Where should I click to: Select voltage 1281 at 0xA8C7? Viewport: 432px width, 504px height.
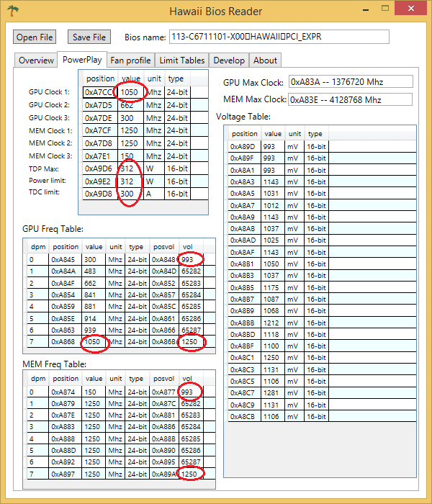[x=273, y=393]
